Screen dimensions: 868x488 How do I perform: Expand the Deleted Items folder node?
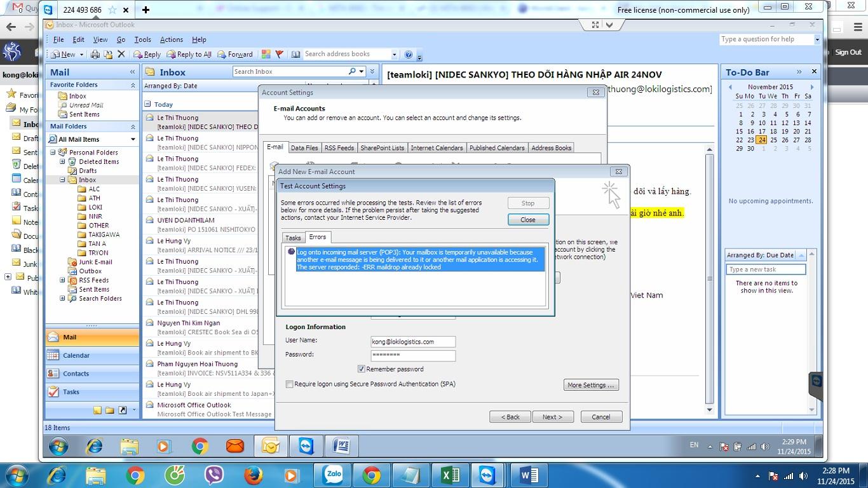click(62, 161)
